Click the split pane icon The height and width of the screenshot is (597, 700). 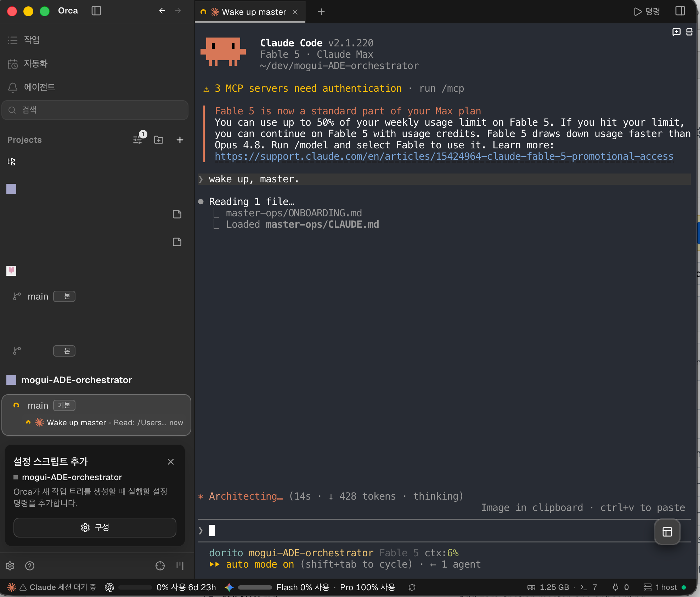[x=689, y=32]
